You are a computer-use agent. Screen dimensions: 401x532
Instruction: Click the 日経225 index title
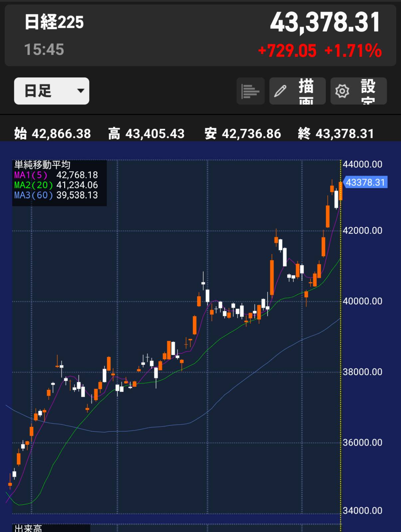pyautogui.click(x=54, y=23)
